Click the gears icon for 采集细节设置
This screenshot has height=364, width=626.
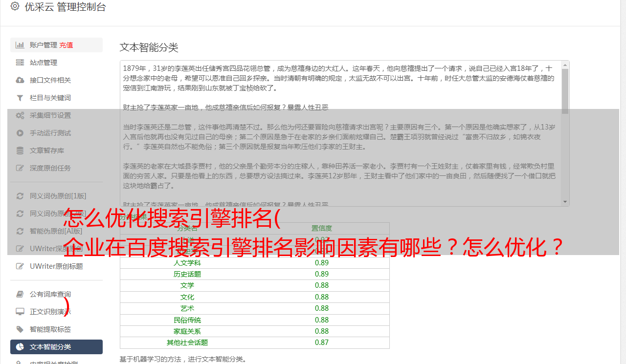20,115
